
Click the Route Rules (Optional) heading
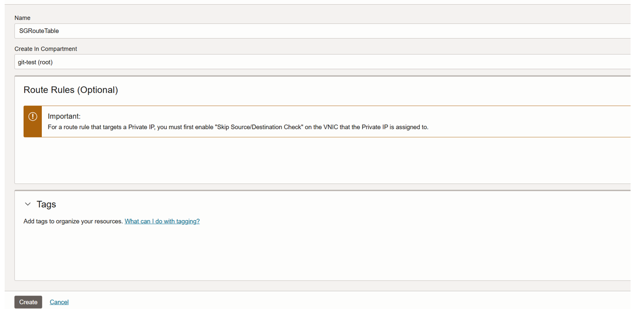(x=71, y=90)
